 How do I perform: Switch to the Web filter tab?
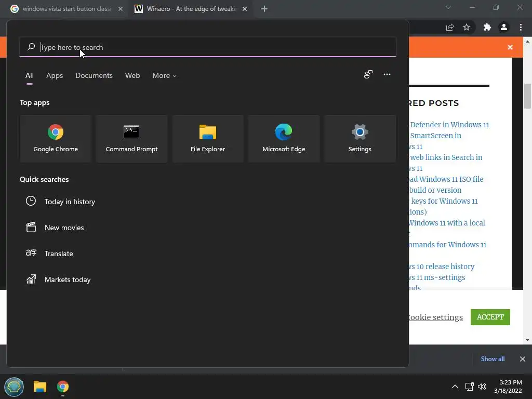(132, 75)
